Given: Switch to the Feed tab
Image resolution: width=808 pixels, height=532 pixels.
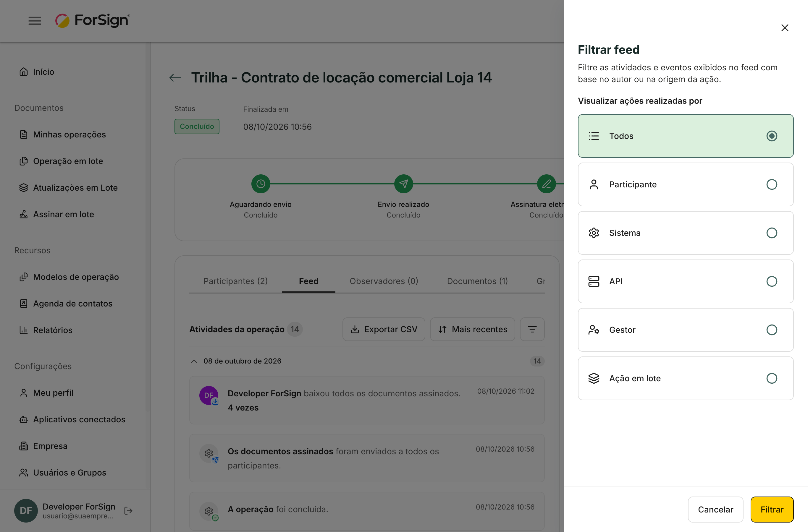Looking at the screenshot, I should [x=308, y=281].
